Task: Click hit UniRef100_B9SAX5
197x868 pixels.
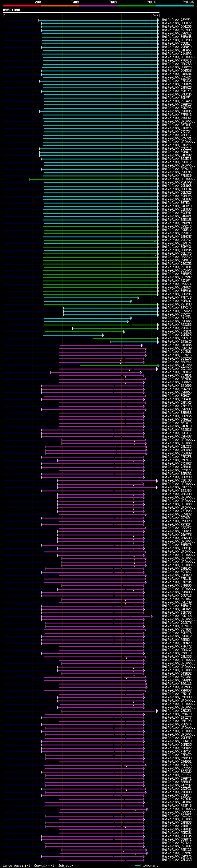Action: click(176, 341)
